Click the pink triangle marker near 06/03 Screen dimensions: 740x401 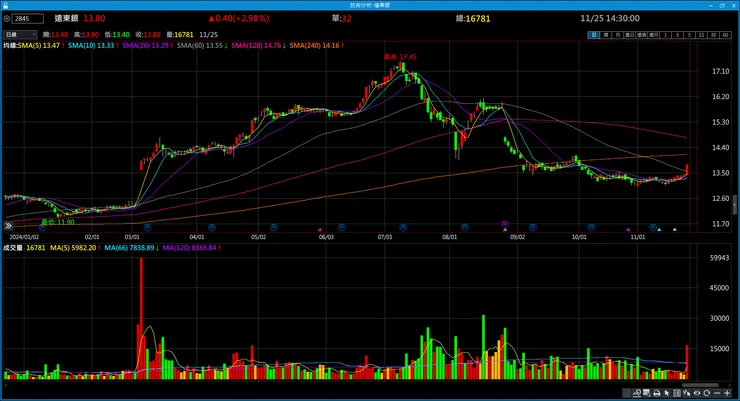(x=320, y=230)
